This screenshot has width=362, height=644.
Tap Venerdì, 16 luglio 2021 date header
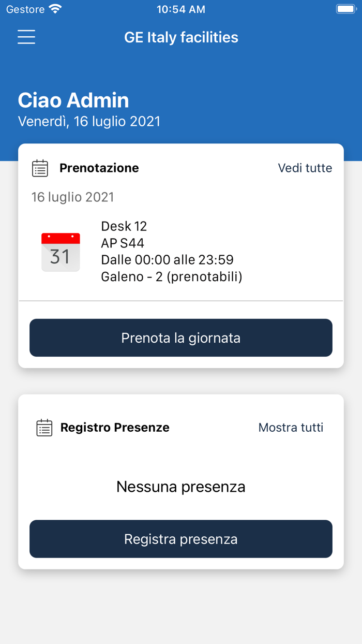[x=89, y=121]
